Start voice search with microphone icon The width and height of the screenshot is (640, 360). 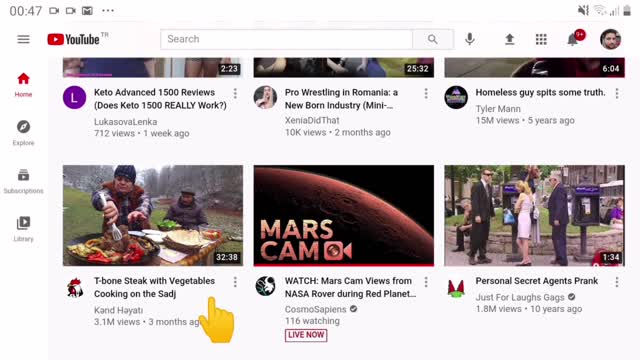pos(470,39)
